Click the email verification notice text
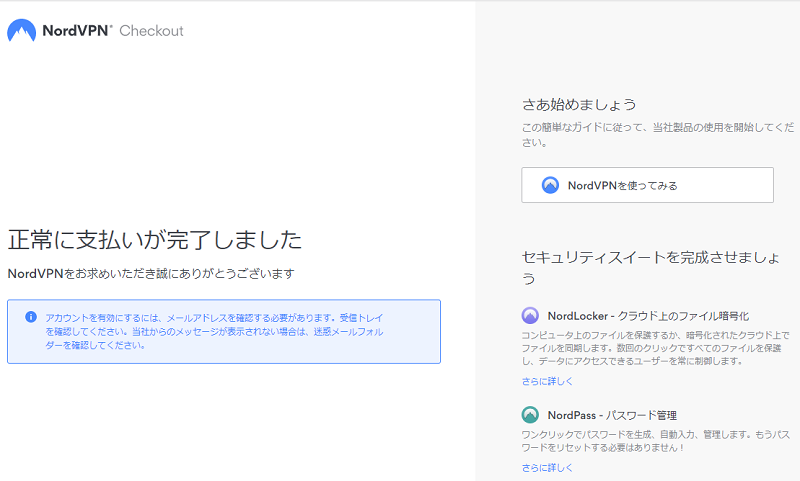This screenshot has height=481, width=800. pyautogui.click(x=214, y=332)
